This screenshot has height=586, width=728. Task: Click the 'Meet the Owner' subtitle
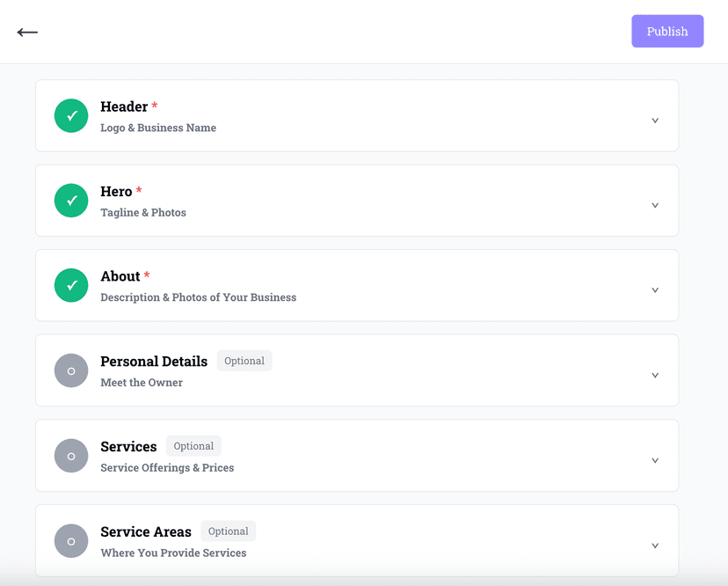point(142,382)
